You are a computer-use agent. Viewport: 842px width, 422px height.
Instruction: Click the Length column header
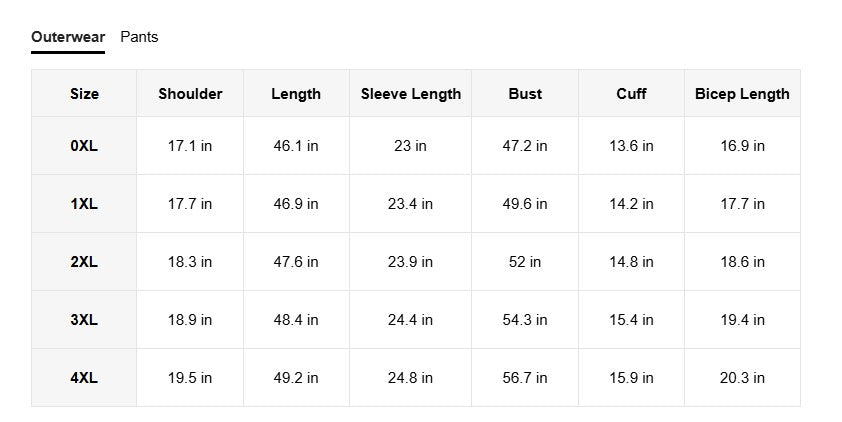pos(296,94)
